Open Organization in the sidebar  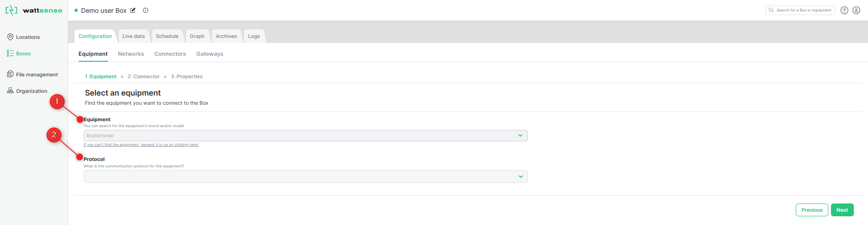27,91
